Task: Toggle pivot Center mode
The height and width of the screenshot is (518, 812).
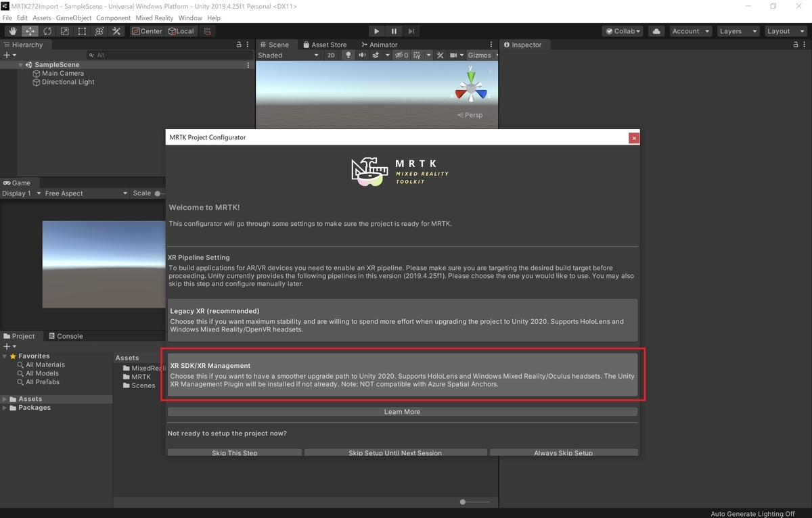Action: [x=148, y=31]
